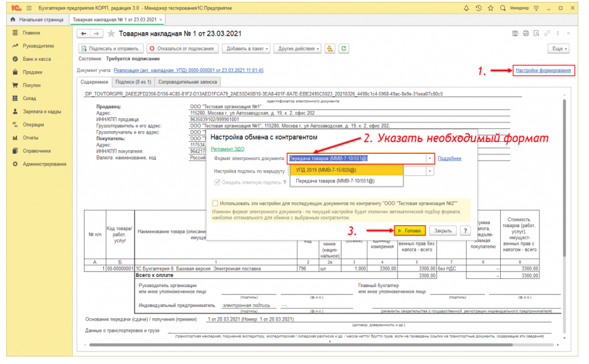Screen dimensions: 589x364
Task: Close the Товарная накладная № 1 tab
Action: coord(161,19)
